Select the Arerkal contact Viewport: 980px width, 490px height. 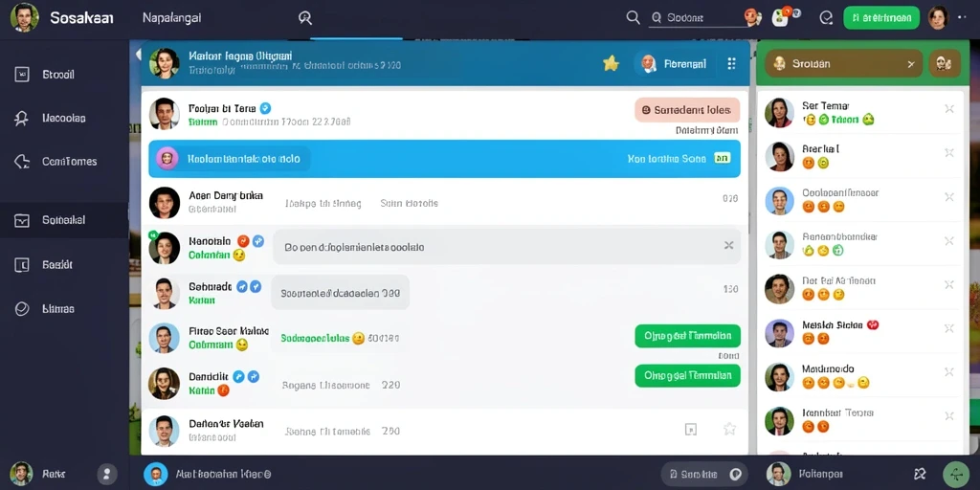pos(860,156)
